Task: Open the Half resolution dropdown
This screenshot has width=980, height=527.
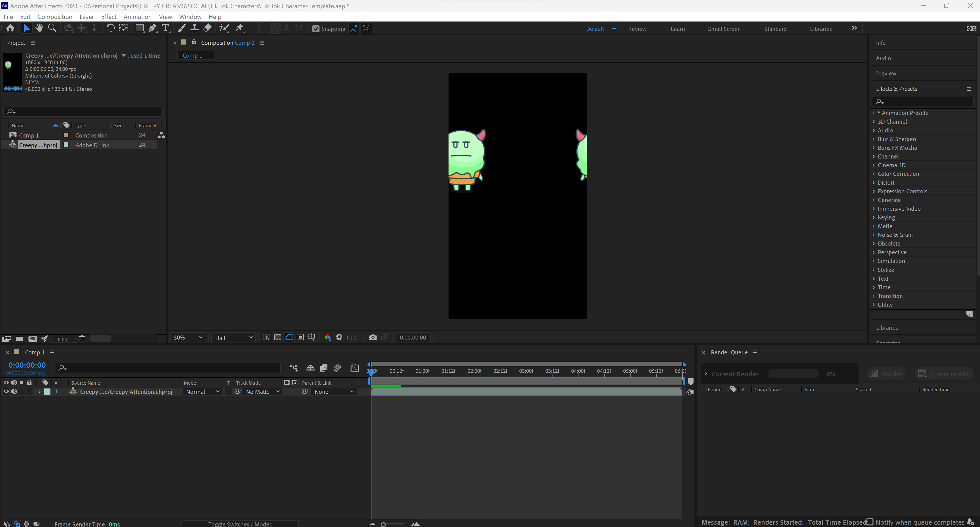Action: point(233,338)
